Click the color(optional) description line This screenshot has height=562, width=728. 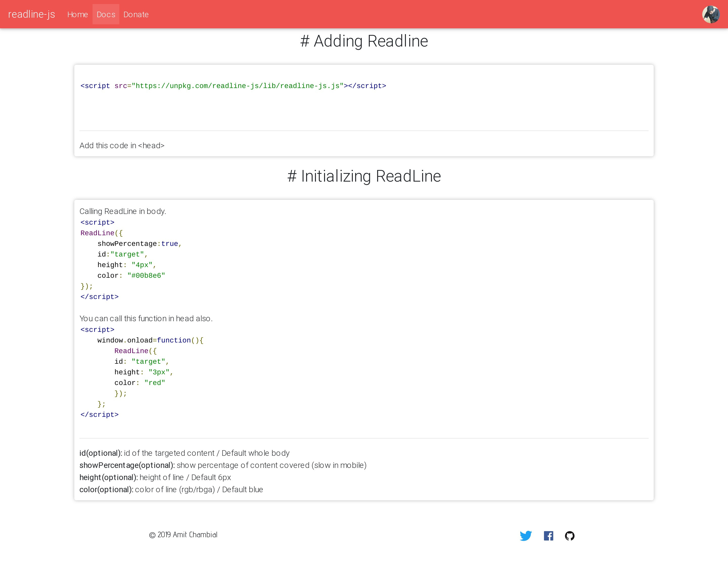coord(171,490)
